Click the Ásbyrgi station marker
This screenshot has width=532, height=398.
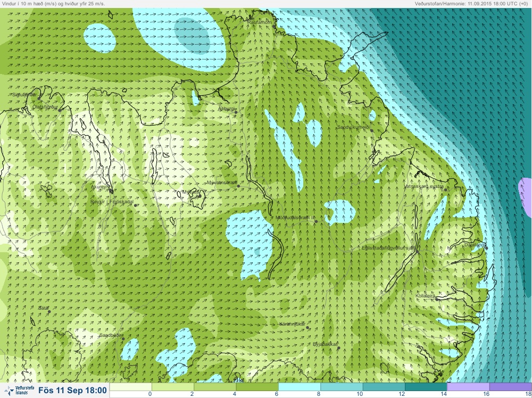point(236,112)
